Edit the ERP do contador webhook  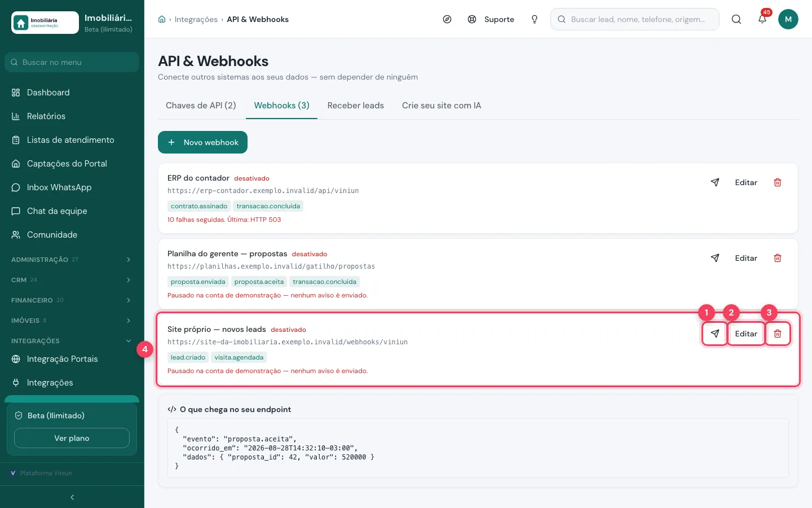click(x=746, y=182)
